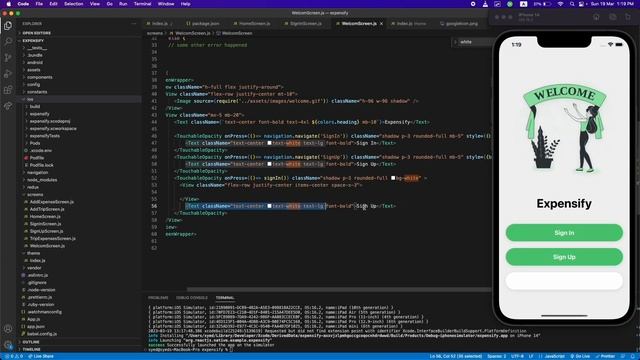Image resolution: width=640 pixels, height=360 pixels.
Task: Open Spotlight search in macOS menu bar
Action: point(572,4)
